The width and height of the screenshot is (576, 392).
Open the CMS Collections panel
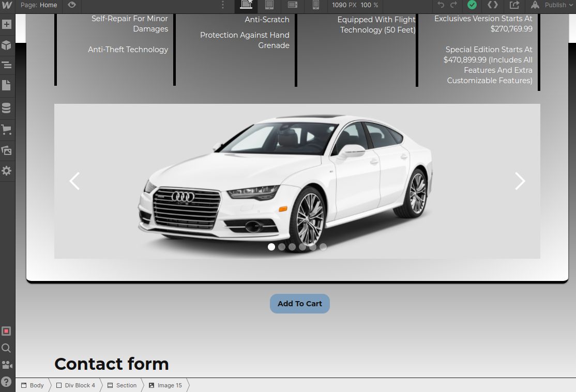7,108
